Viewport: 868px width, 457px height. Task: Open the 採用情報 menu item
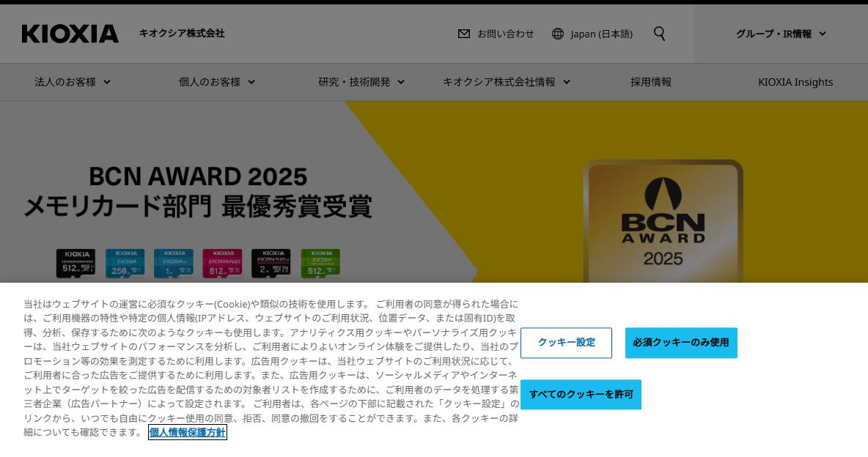click(x=650, y=82)
